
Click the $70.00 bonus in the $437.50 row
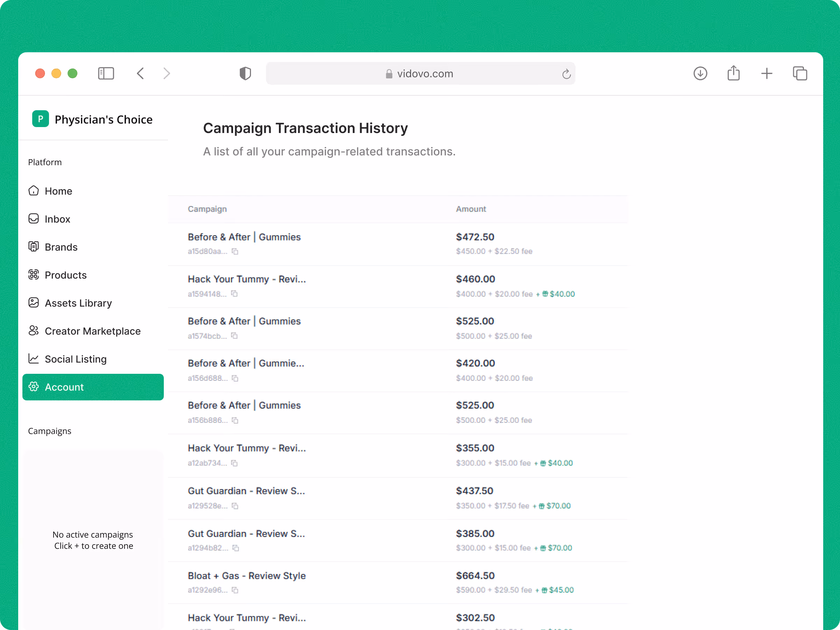click(559, 506)
